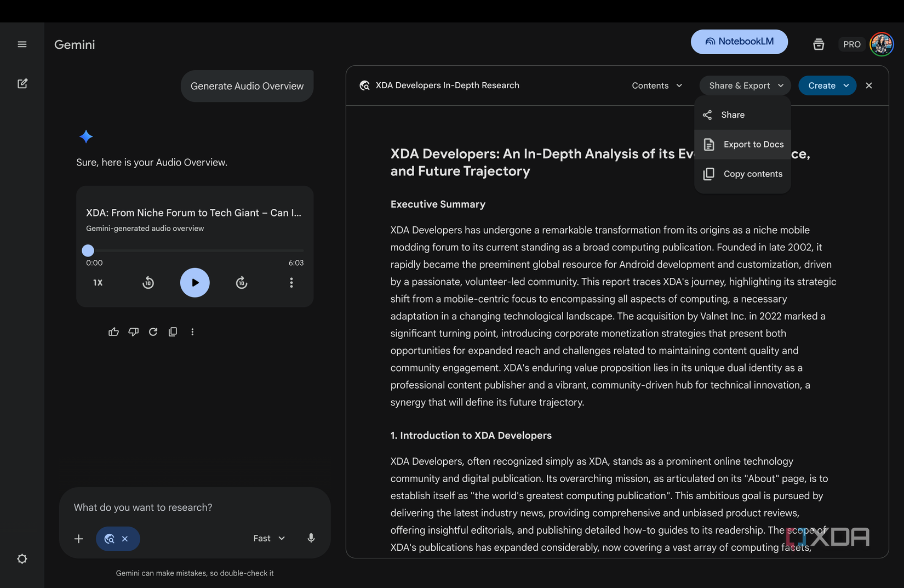Select Export to Docs
The height and width of the screenshot is (588, 904).
(753, 144)
